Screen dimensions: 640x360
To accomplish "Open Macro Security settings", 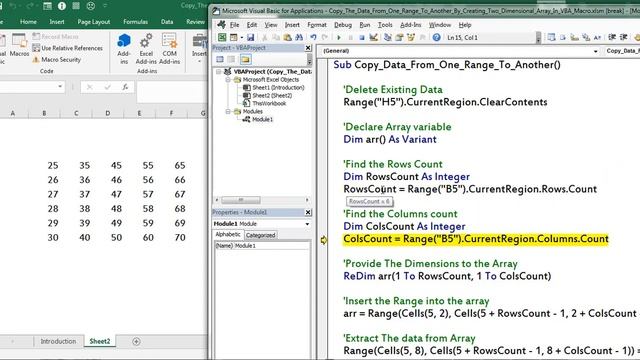I will pos(56,60).
